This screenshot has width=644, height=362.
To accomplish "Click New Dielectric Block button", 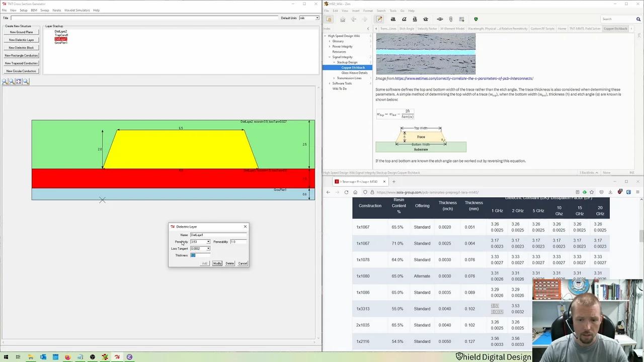I will pyautogui.click(x=21, y=48).
